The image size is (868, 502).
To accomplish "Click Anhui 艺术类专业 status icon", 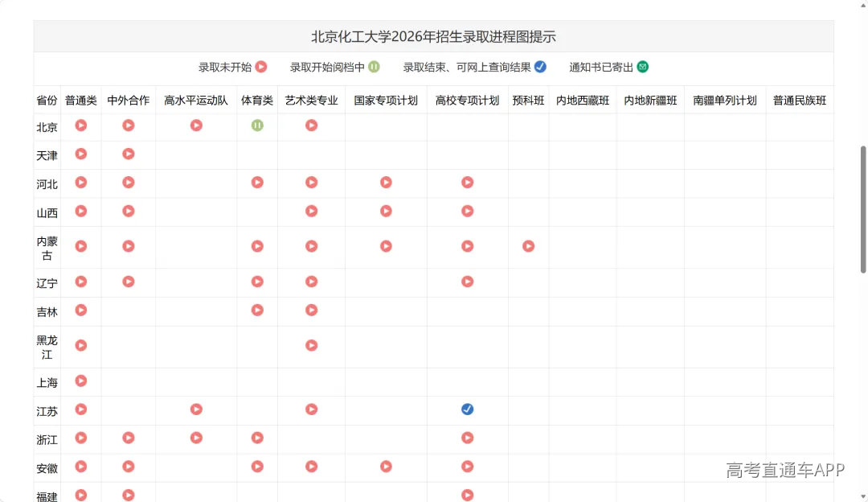I will [312, 467].
